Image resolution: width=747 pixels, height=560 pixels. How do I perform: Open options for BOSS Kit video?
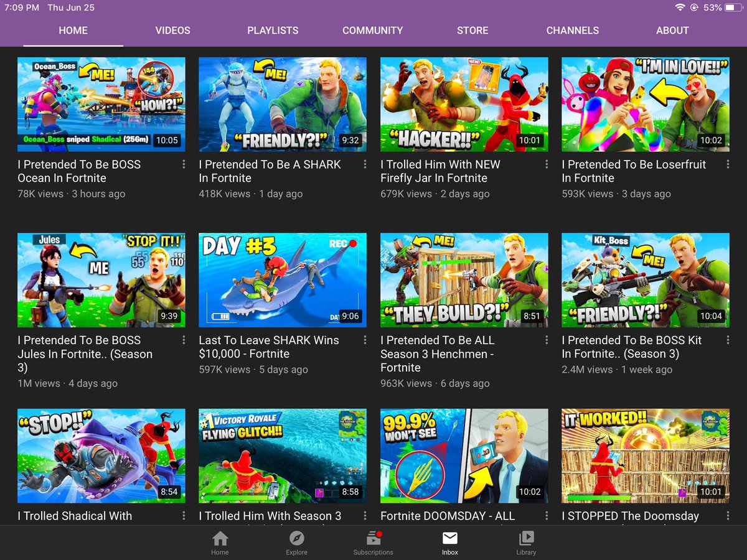click(728, 340)
